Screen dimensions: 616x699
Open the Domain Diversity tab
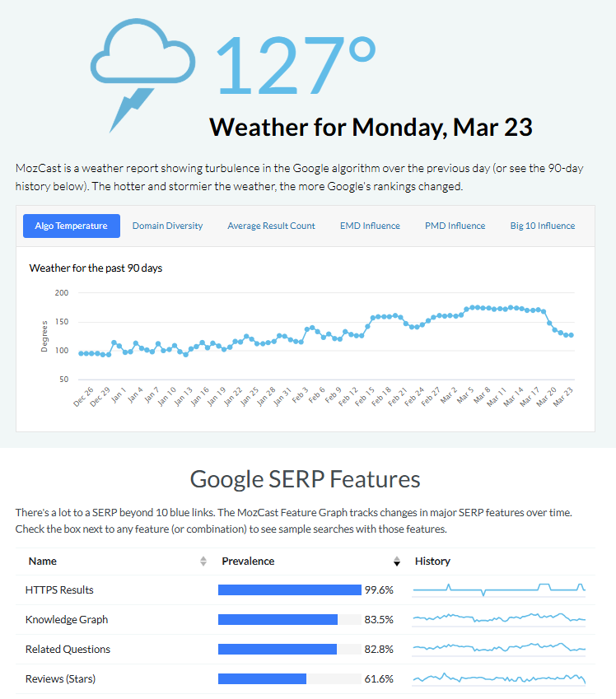coord(167,226)
